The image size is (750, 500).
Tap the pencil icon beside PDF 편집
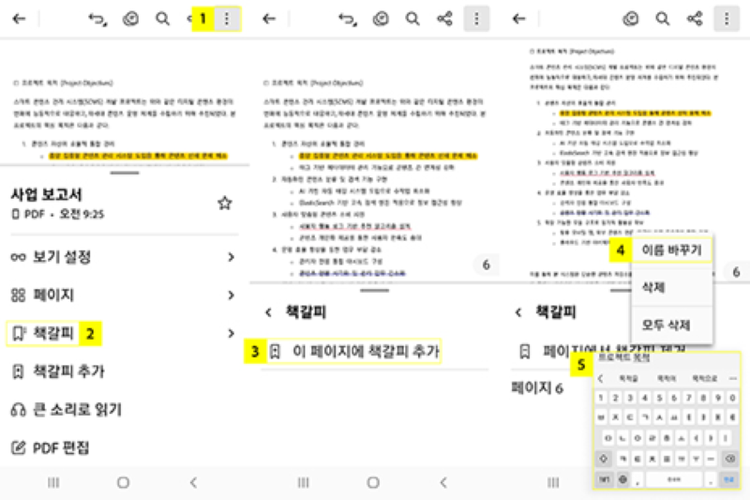point(18,448)
